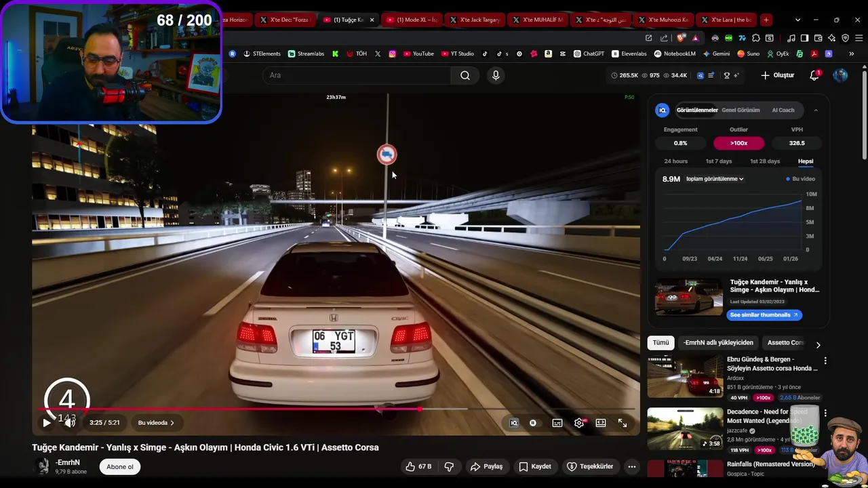Open the Gemini bookmark

coord(716,54)
